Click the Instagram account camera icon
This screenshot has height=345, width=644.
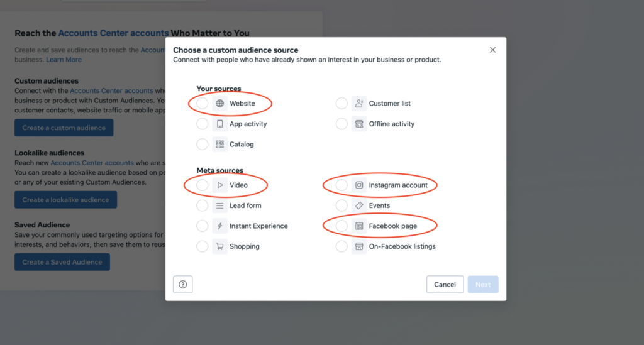click(359, 185)
